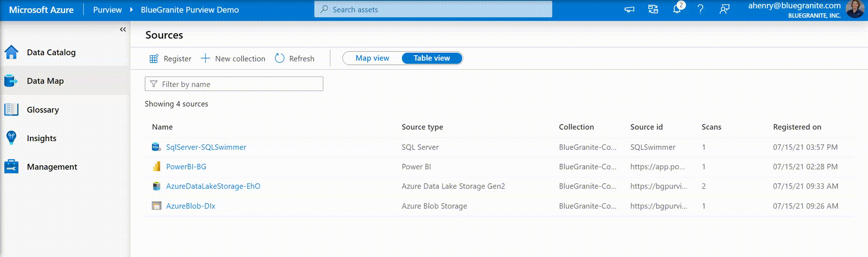This screenshot has width=868, height=257.
Task: Open Insights section
Action: pyautogui.click(x=42, y=138)
